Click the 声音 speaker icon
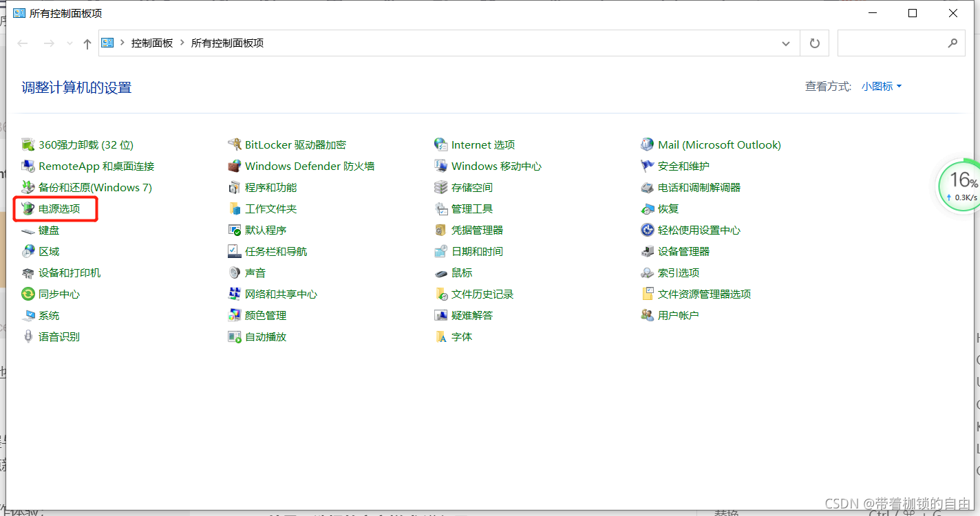 point(235,272)
